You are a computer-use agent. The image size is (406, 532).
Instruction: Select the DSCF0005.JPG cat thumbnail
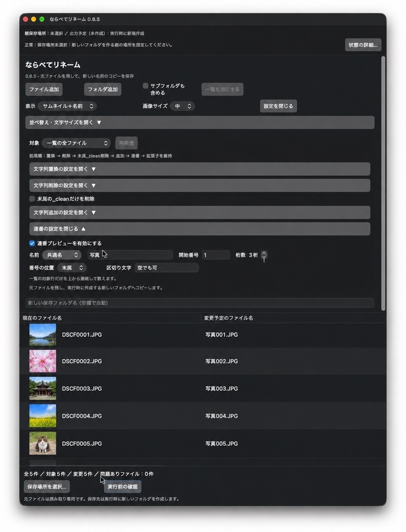pyautogui.click(x=43, y=443)
